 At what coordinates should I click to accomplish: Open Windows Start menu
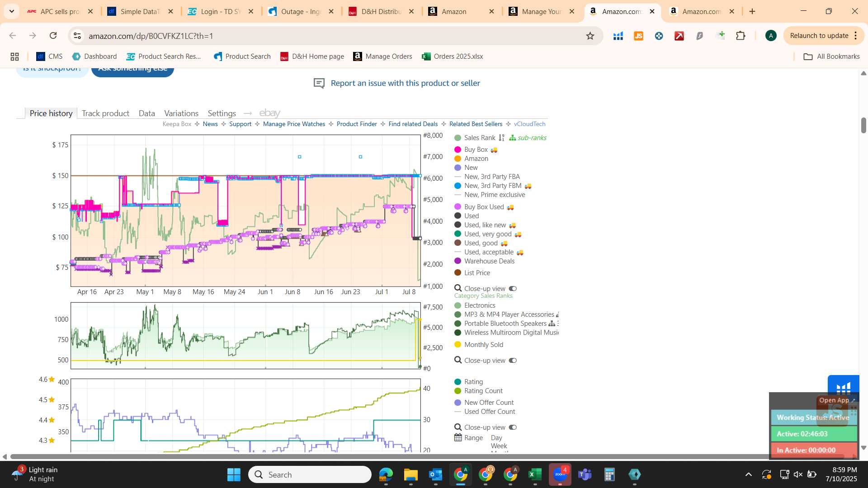click(x=234, y=474)
